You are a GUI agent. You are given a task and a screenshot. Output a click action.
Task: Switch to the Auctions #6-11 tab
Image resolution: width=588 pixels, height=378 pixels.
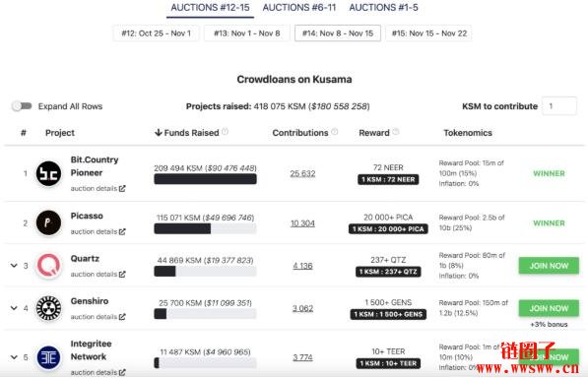tap(298, 8)
